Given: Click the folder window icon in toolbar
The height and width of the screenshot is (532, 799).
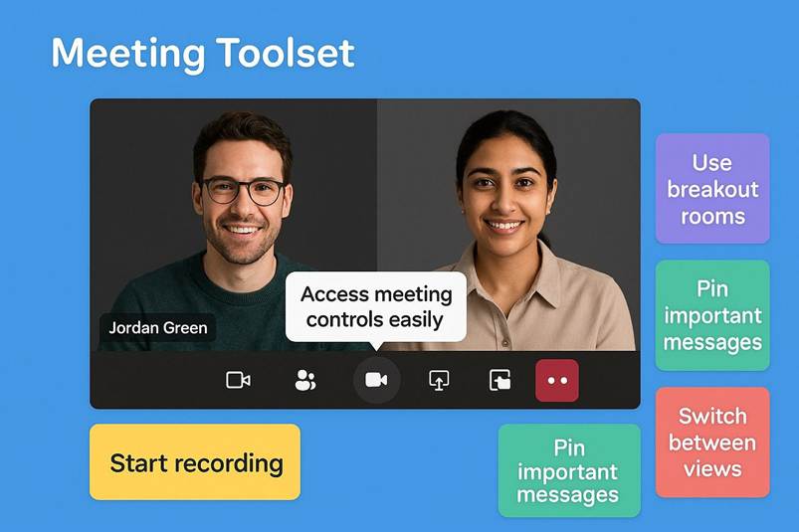Looking at the screenshot, I should (x=499, y=380).
